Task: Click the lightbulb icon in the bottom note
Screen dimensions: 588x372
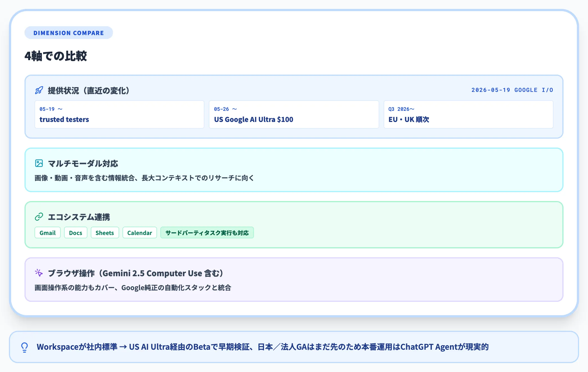Action: point(24,347)
